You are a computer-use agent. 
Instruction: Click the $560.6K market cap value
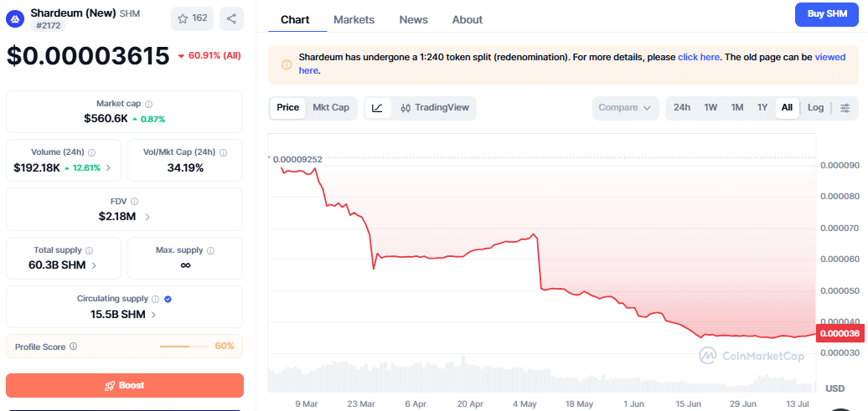pos(106,118)
